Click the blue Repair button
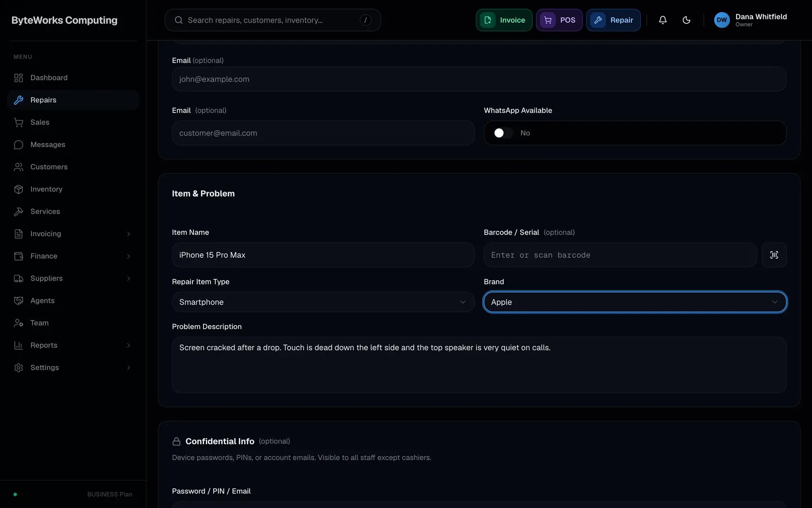Image resolution: width=812 pixels, height=508 pixels. point(613,20)
